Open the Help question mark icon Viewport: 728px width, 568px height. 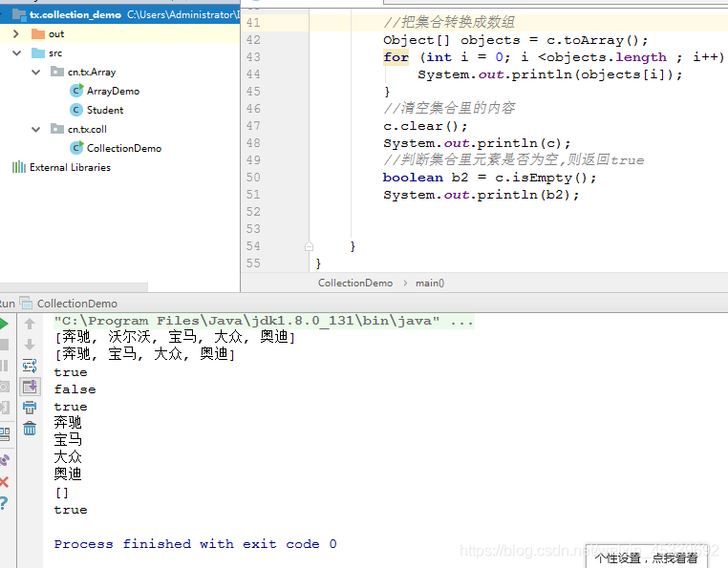pyautogui.click(x=3, y=503)
